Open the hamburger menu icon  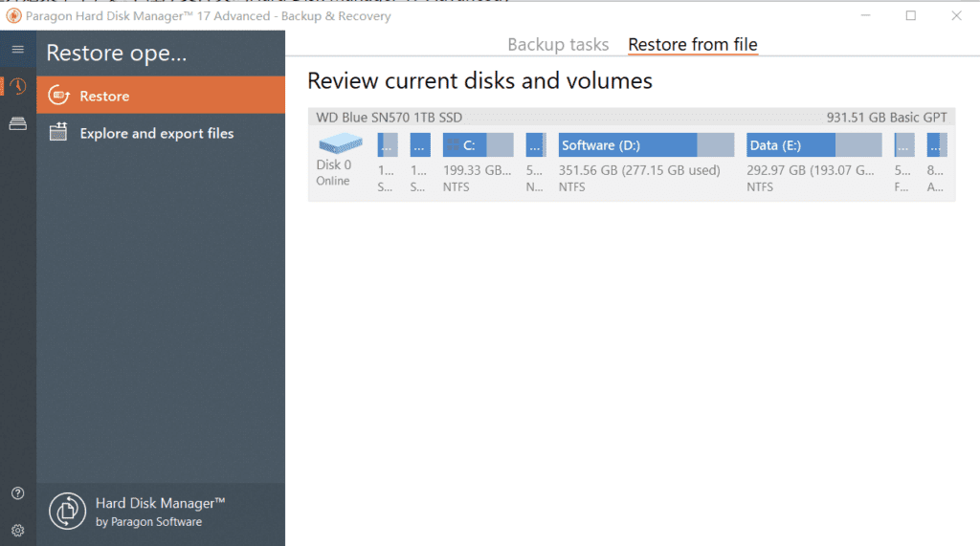point(17,50)
